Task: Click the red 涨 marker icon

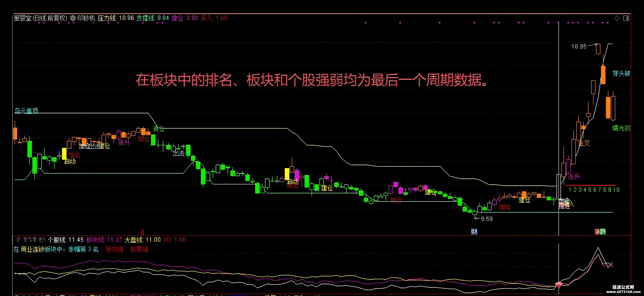Action: point(597,232)
